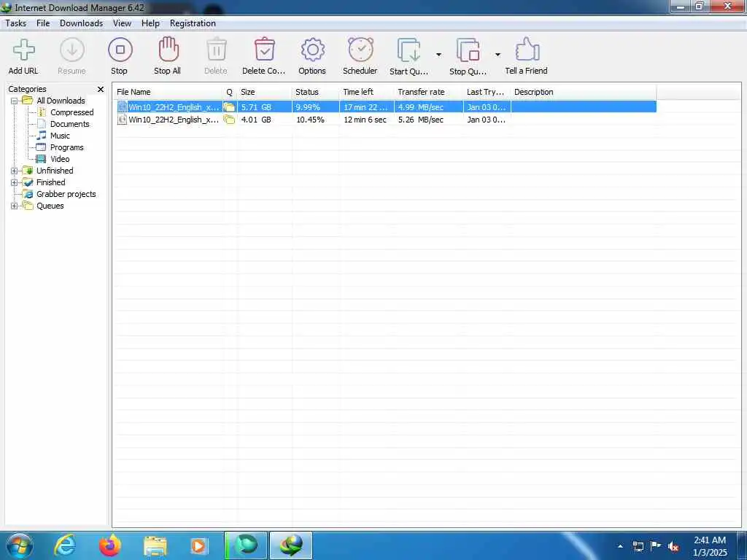Open the Windows Start button
Image resolution: width=747 pixels, height=560 pixels.
tap(18, 545)
